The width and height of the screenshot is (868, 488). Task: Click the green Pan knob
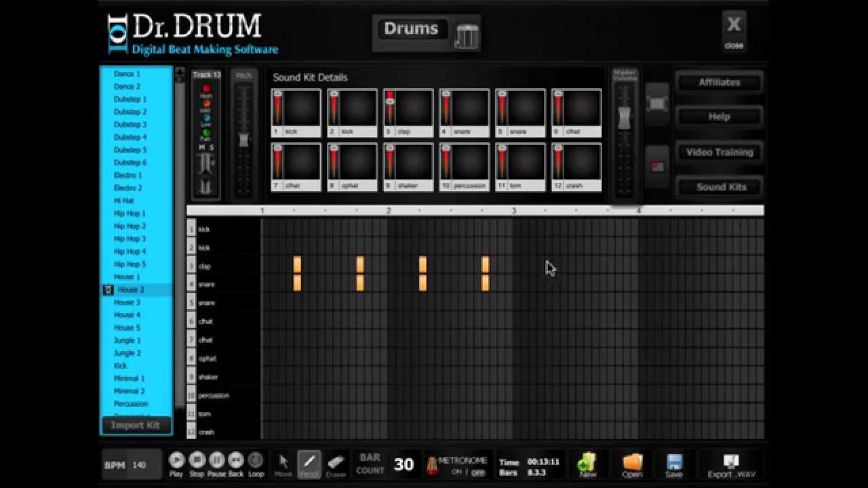click(207, 133)
